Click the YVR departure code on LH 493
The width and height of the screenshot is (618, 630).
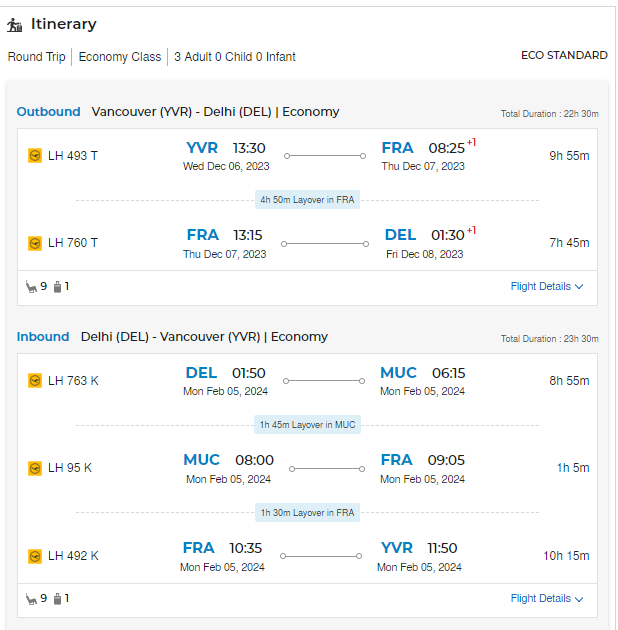[x=202, y=148]
